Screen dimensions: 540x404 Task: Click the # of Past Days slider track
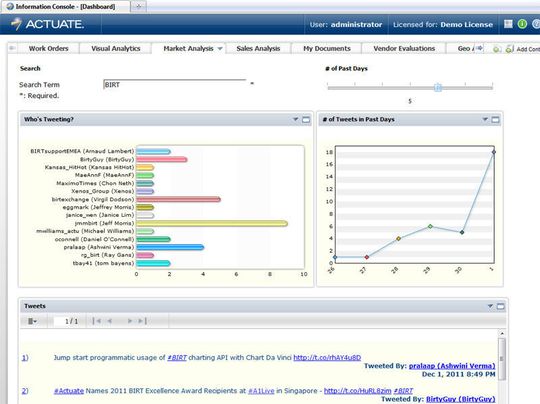coord(410,88)
